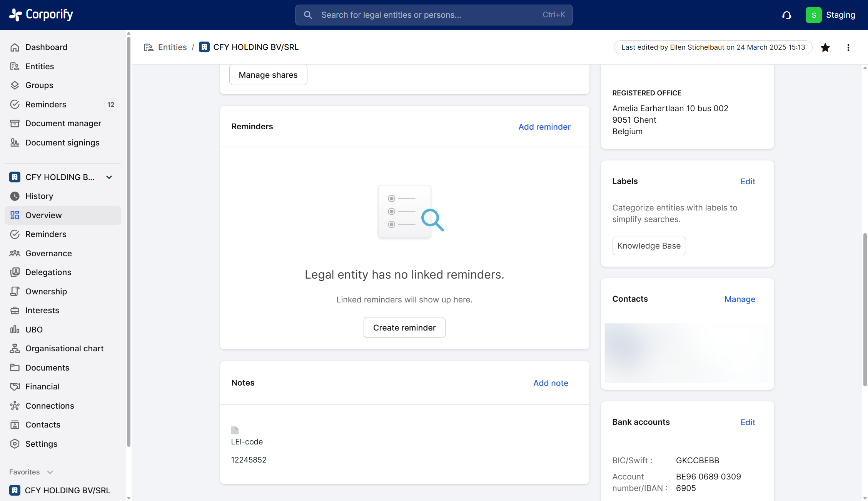This screenshot has height=501, width=868.
Task: Open Governance from entity menu
Action: 48,253
